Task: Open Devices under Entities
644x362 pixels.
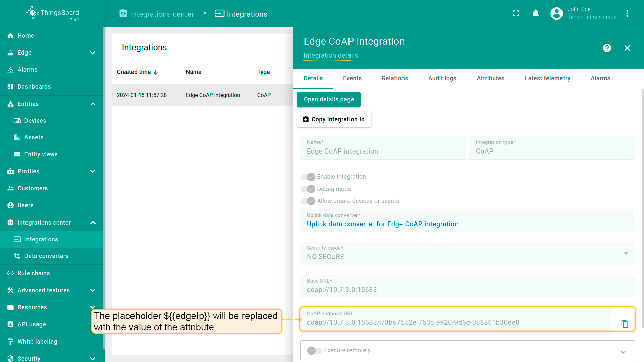Action: tap(51, 121)
